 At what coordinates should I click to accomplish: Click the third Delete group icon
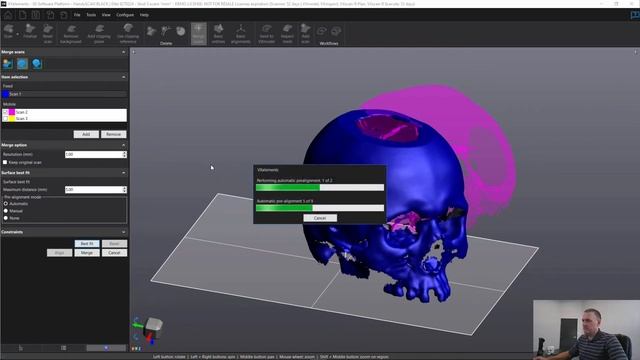tap(180, 31)
